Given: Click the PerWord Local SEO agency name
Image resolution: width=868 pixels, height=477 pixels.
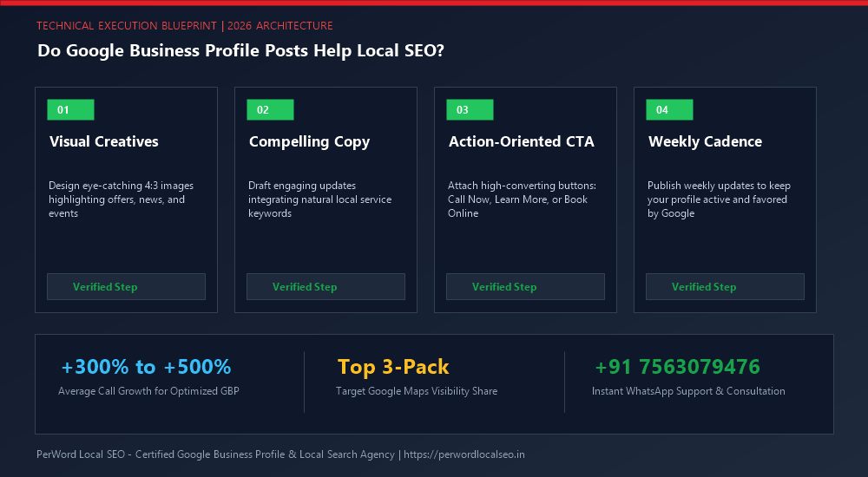Looking at the screenshot, I should [81, 454].
